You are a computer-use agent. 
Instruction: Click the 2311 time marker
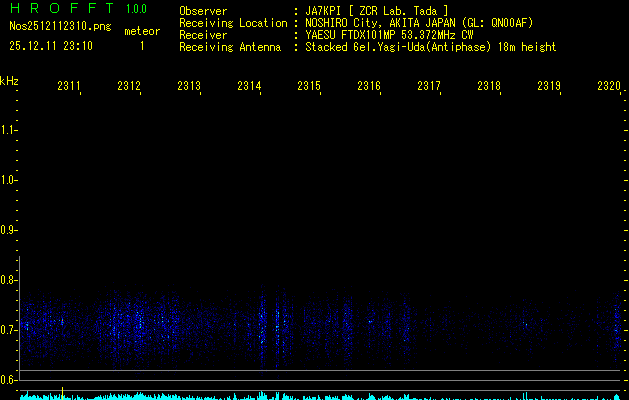pyautogui.click(x=69, y=87)
